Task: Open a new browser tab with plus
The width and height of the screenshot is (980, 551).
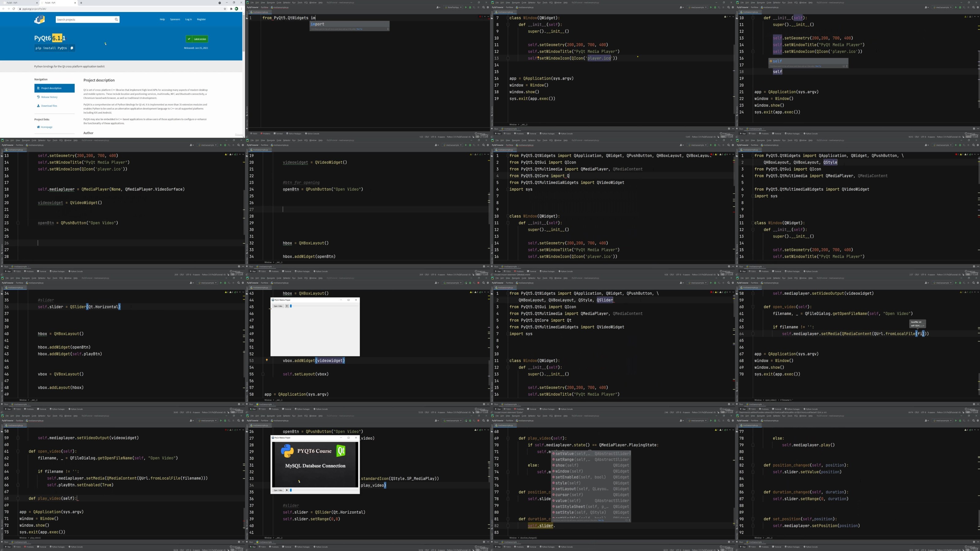Action: point(81,3)
